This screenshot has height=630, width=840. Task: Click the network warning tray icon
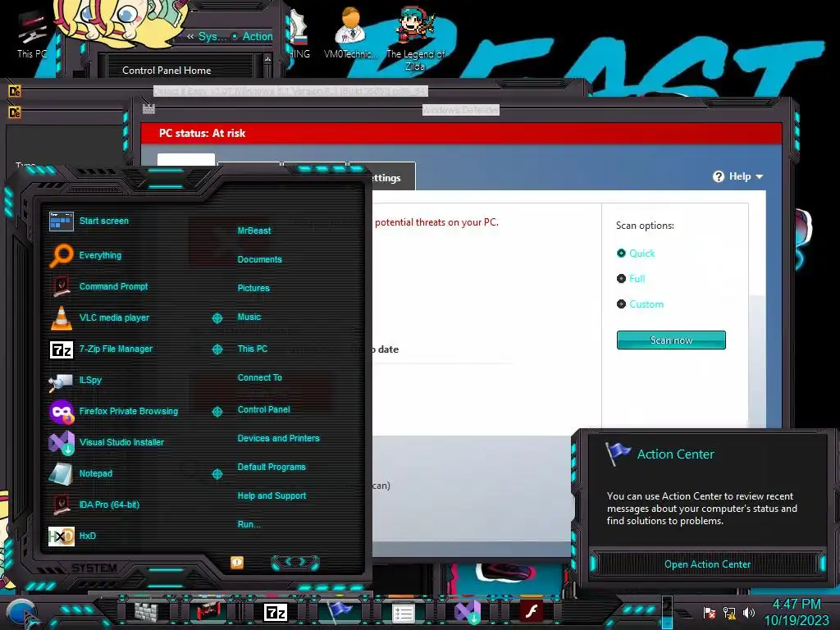[729, 613]
